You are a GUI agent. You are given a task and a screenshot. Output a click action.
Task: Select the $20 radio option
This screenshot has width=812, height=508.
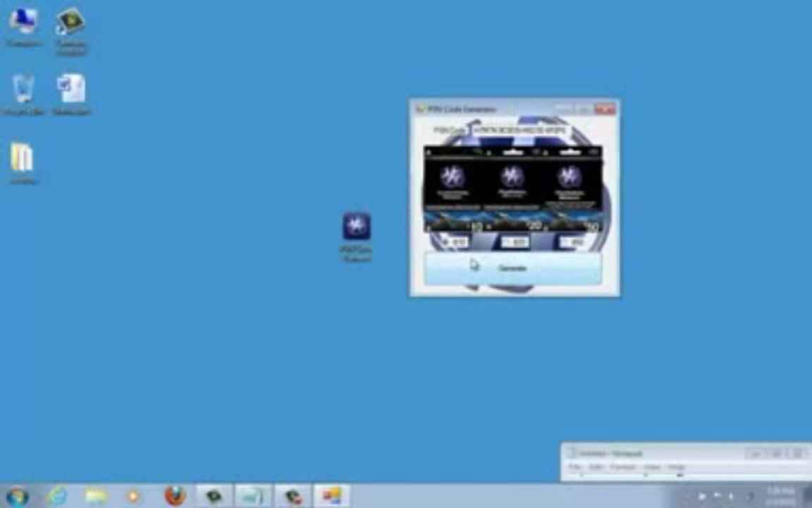(507, 242)
